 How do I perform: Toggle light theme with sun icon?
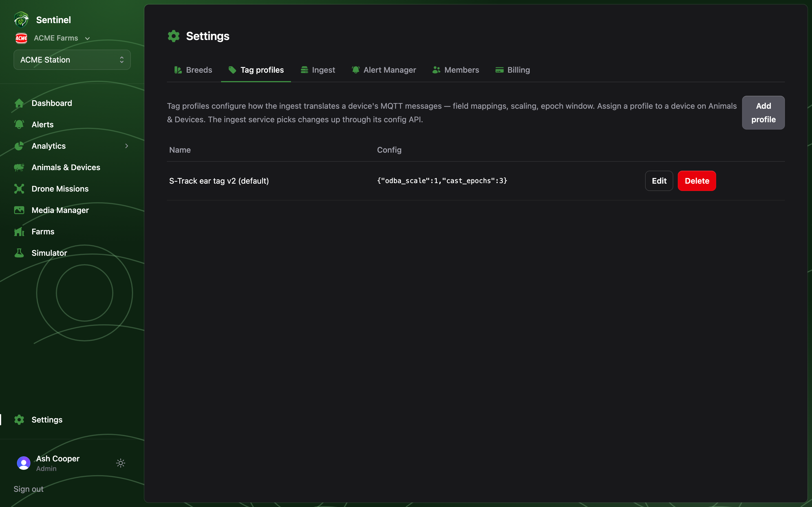[x=121, y=463]
